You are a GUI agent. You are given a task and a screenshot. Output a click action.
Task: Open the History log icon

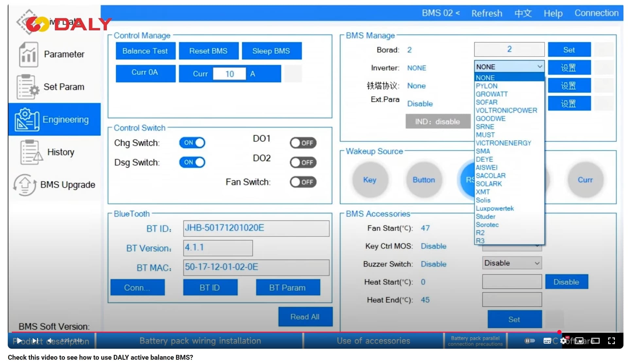pos(31,152)
